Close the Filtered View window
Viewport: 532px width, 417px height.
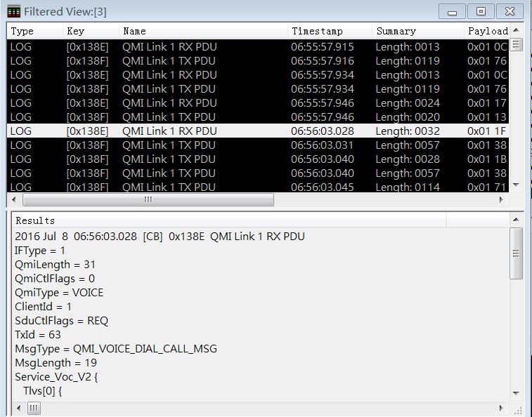pyautogui.click(x=510, y=11)
